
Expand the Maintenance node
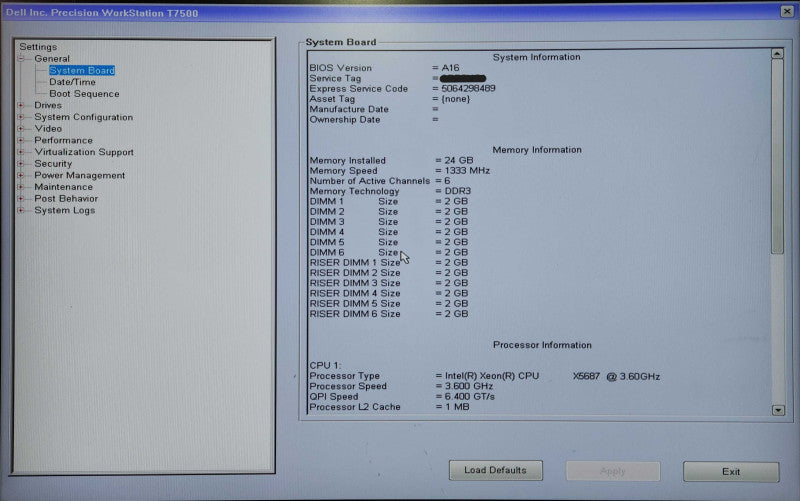click(21, 187)
